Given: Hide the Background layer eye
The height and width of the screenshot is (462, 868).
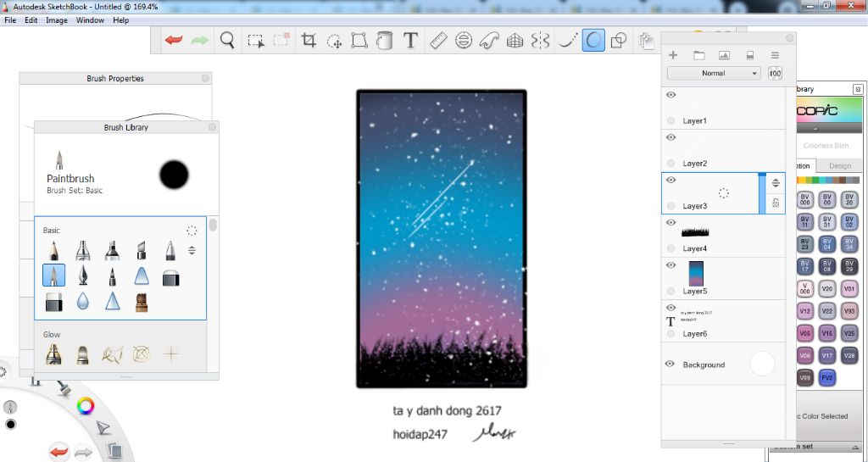Looking at the screenshot, I should click(x=670, y=364).
